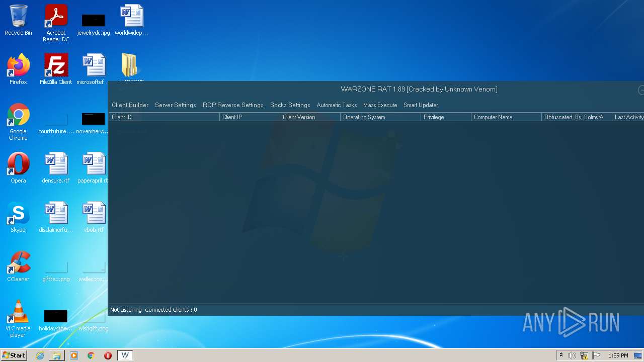Sort by Privilege column header
The width and height of the screenshot is (644, 362).
[x=446, y=117]
